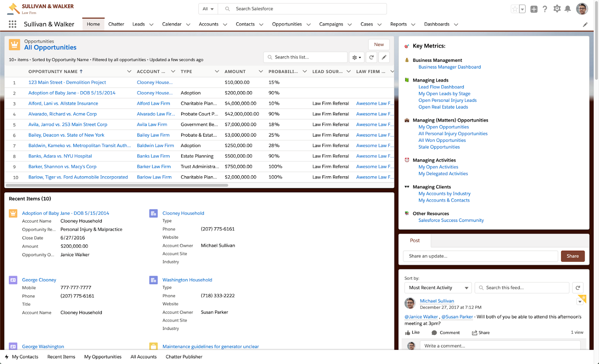The height and width of the screenshot is (364, 599).
Task: Share Michael Sullivan's post
Action: [481, 333]
